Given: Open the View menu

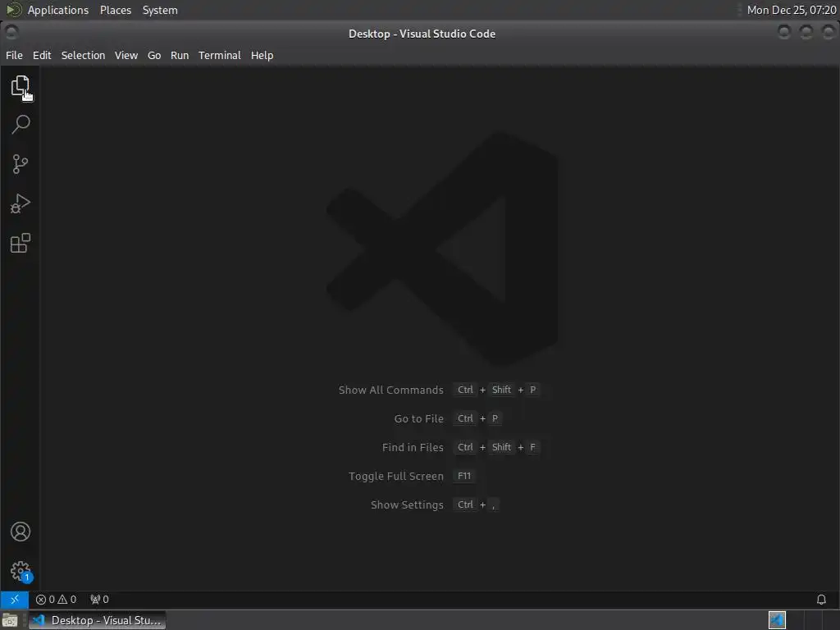Looking at the screenshot, I should click(126, 55).
